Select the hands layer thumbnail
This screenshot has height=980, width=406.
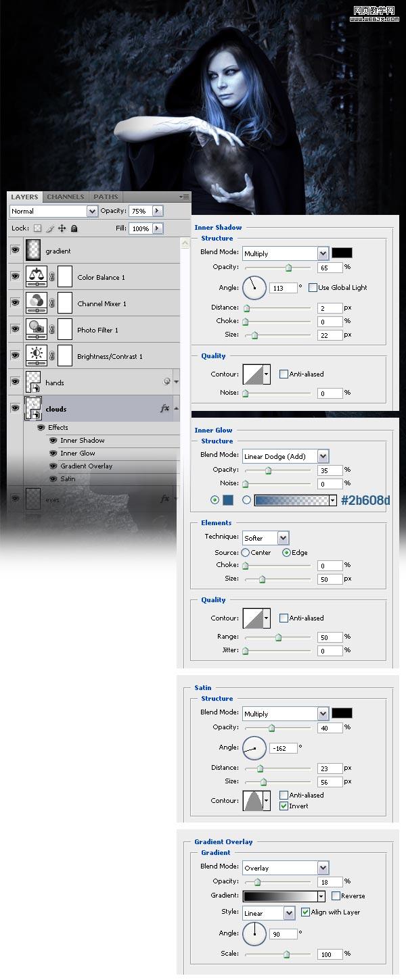click(x=33, y=382)
